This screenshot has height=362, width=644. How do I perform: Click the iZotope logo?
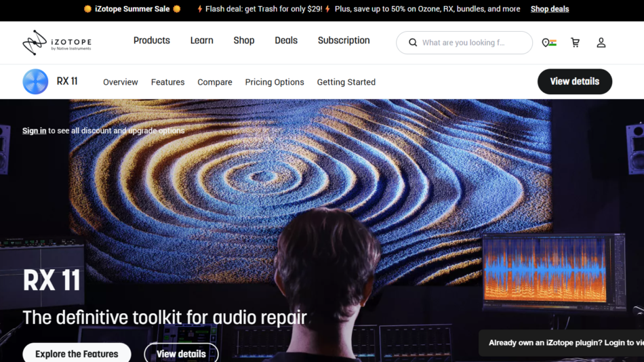coord(57,42)
